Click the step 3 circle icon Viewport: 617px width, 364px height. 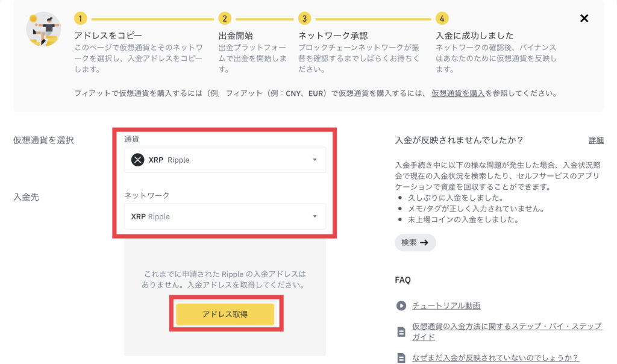304,18
